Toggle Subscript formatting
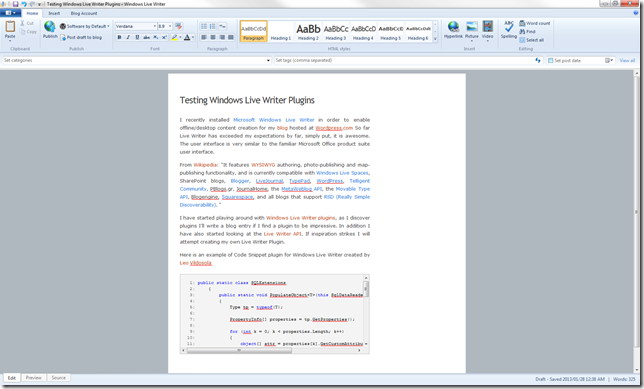This screenshot has height=389, width=644. [155, 37]
